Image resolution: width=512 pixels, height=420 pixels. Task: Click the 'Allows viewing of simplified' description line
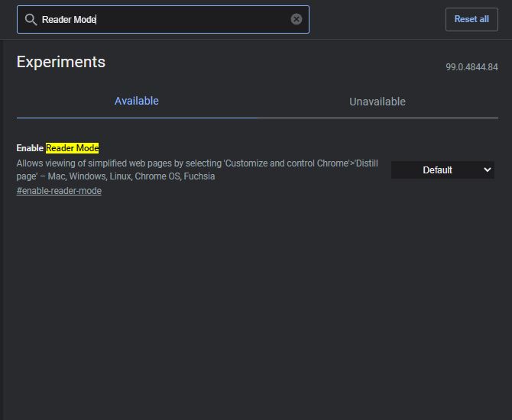197,163
